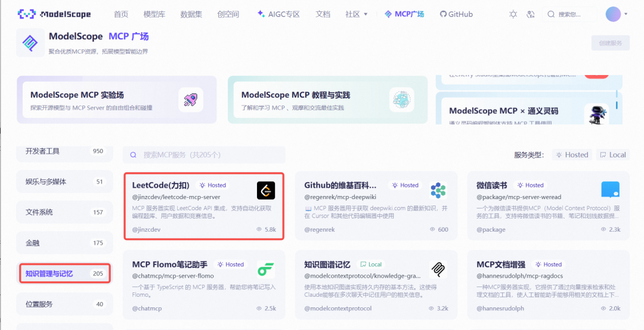Open the ModelScope MCP 实验场 banner card
The width and height of the screenshot is (644, 330).
click(x=117, y=99)
